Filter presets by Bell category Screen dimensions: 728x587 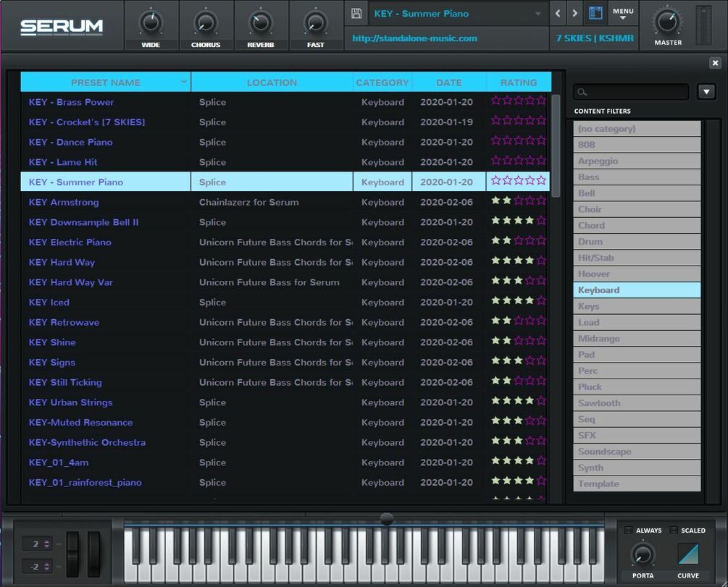[x=637, y=193]
